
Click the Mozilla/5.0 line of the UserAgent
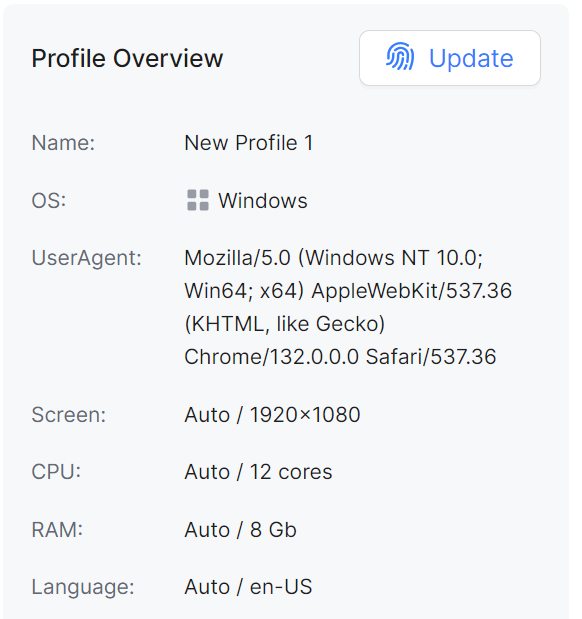tap(334, 258)
